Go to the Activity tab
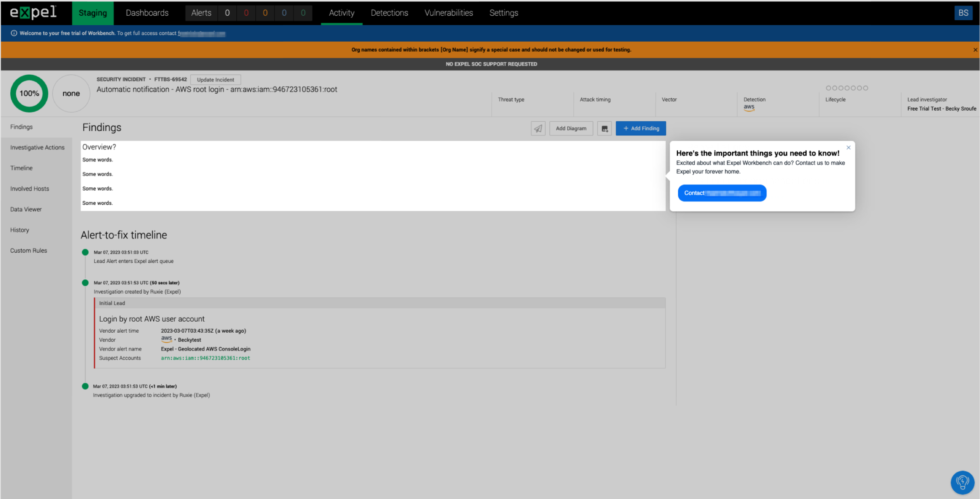The width and height of the screenshot is (980, 499). pos(342,13)
